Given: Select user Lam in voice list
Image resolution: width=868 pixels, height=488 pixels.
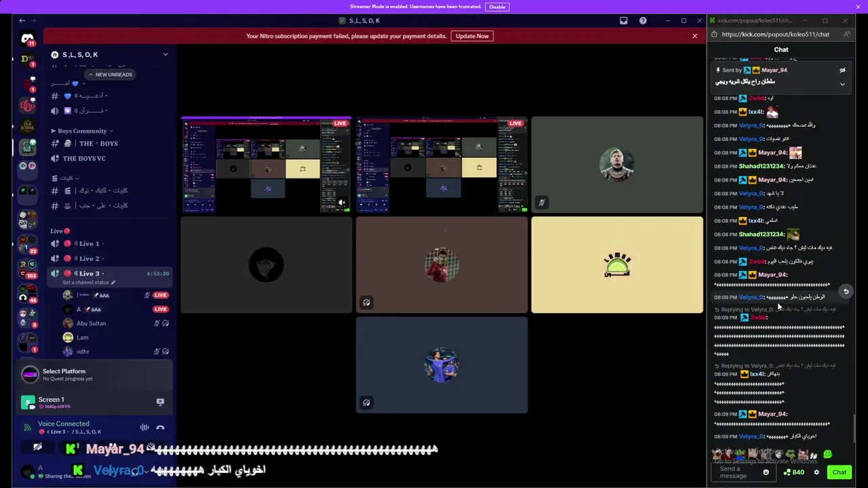Looking at the screenshot, I should coord(115,338).
